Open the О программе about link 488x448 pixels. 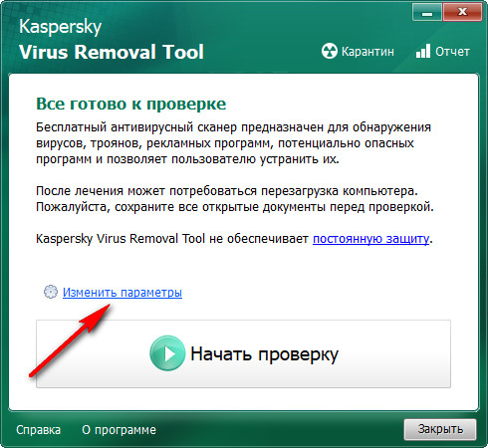coord(119,430)
